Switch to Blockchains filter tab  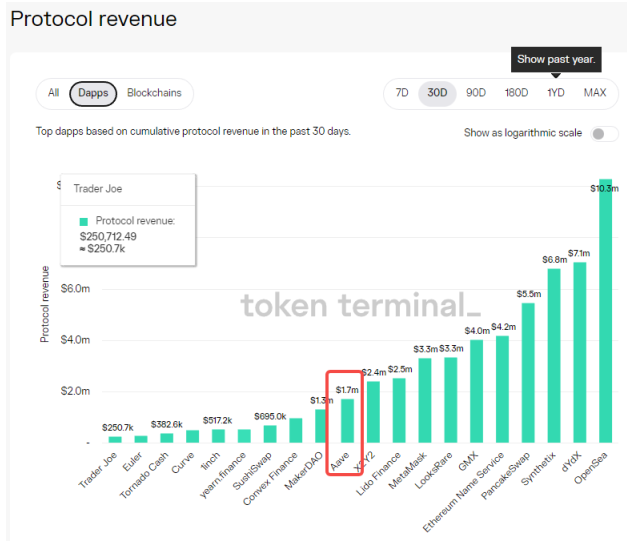154,93
